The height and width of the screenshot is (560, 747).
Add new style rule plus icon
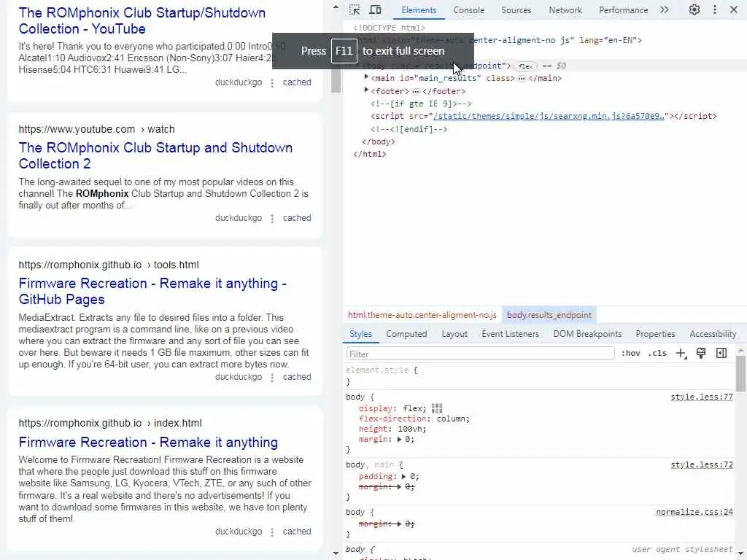tap(681, 354)
